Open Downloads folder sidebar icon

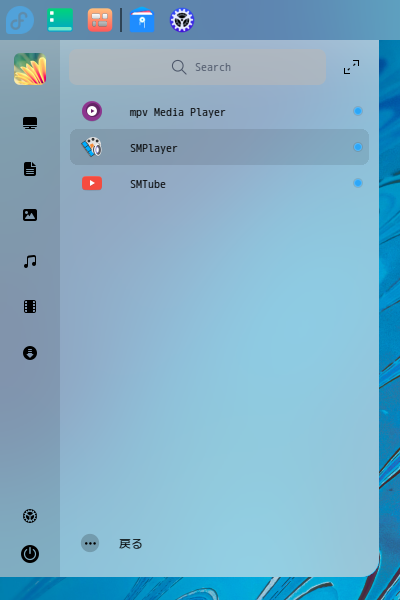30,353
